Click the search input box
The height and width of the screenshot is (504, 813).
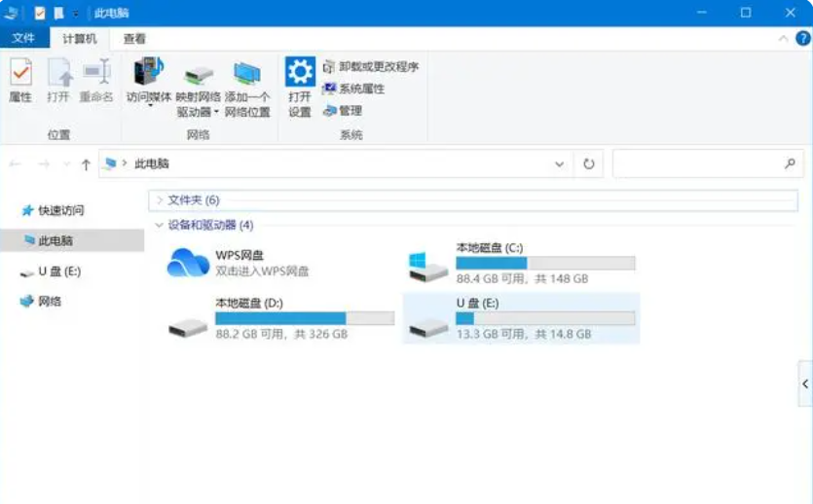pos(696,164)
